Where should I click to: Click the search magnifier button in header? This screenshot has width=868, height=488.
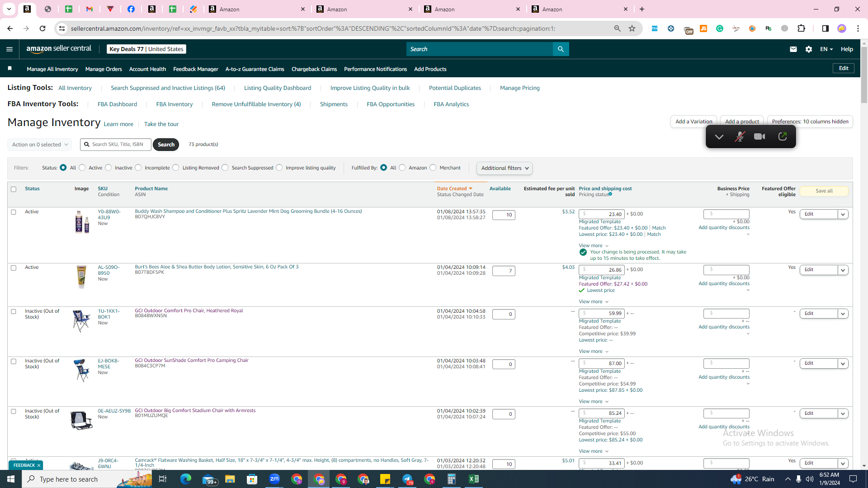point(561,49)
